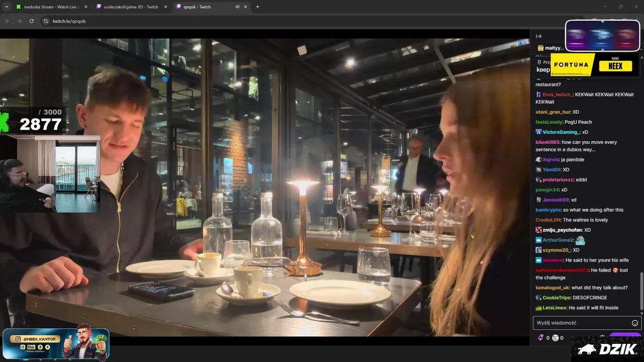Close the meduska Stream tab
The height and width of the screenshot is (362, 644).
pos(86,7)
